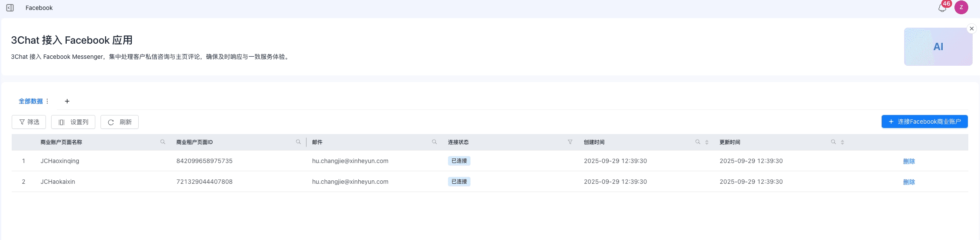The width and height of the screenshot is (980, 240).
Task: Click the 更新时间 column header label
Action: tap(730, 142)
